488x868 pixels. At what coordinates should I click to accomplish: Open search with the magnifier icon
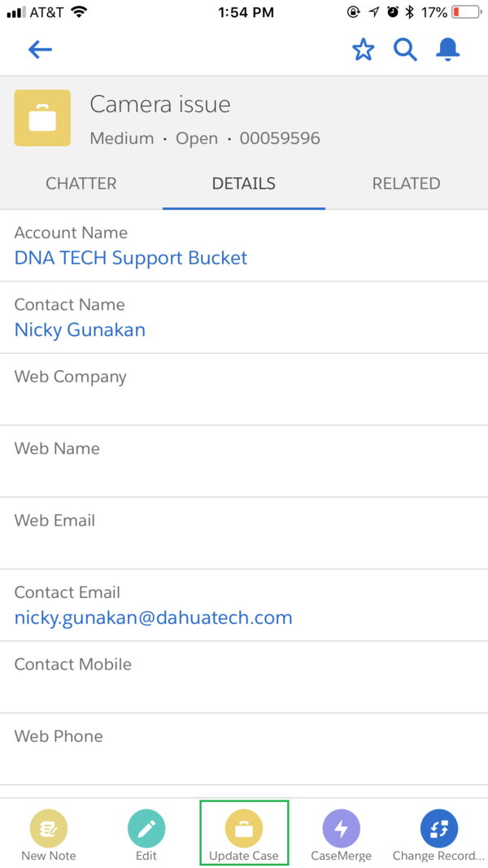coord(405,50)
